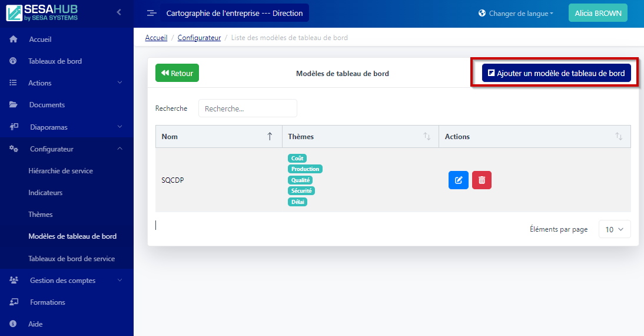
Task: Open Aide in the sidebar
Action: [x=35, y=324]
